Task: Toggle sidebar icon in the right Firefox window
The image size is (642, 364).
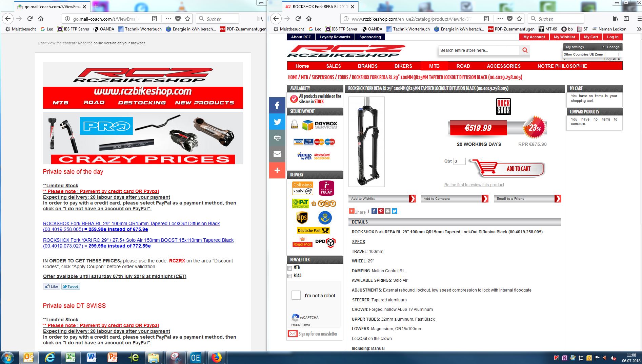Action: (x=626, y=19)
